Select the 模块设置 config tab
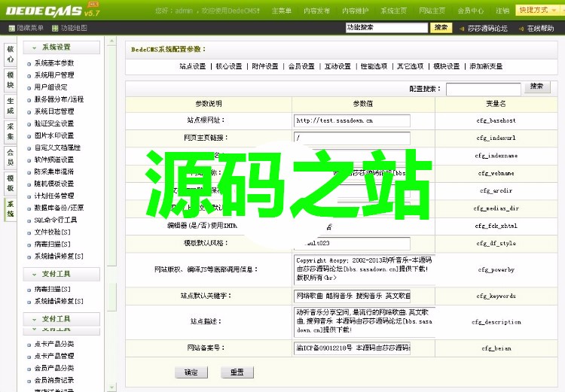The width and height of the screenshot is (565, 392). point(447,66)
